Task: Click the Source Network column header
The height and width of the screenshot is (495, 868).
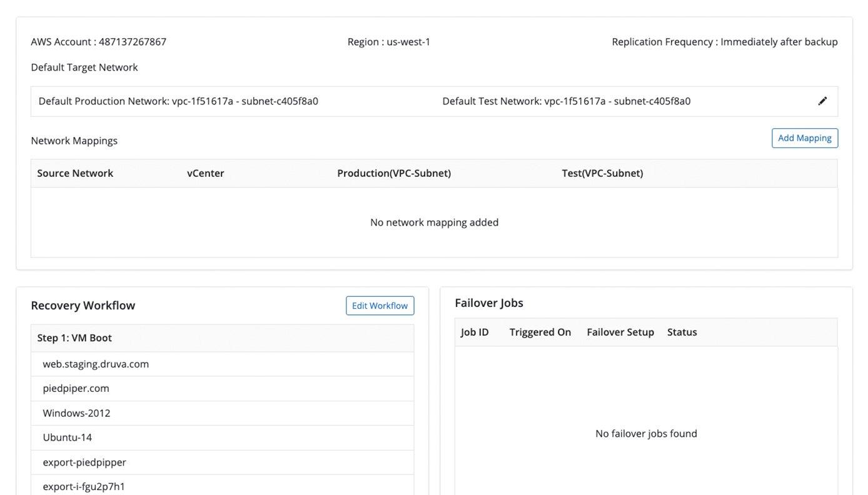Action: pyautogui.click(x=75, y=173)
